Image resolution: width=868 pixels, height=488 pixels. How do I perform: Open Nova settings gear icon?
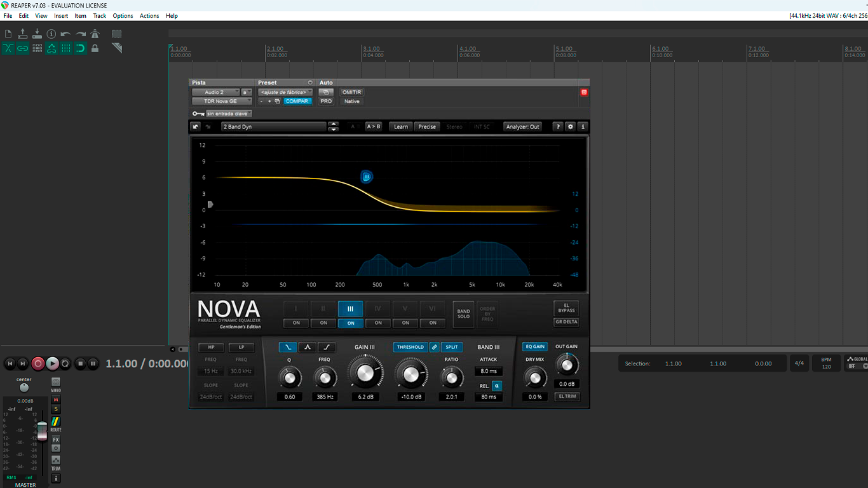click(571, 126)
